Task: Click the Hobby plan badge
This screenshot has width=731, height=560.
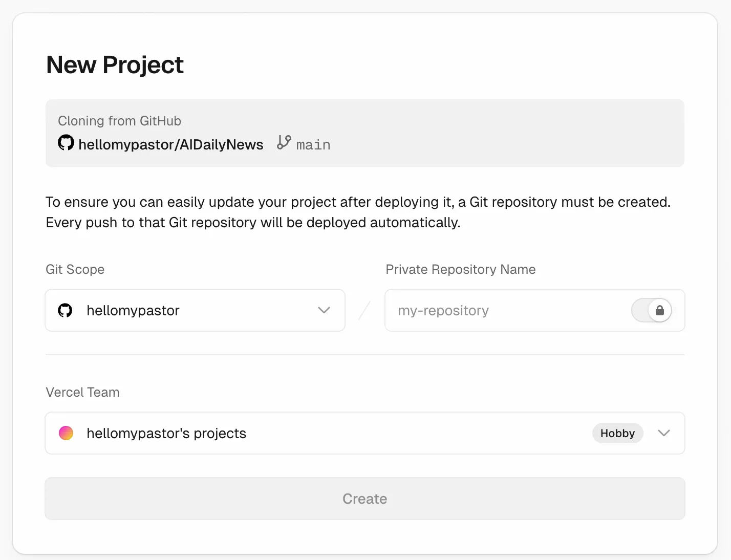Action: coord(618,433)
